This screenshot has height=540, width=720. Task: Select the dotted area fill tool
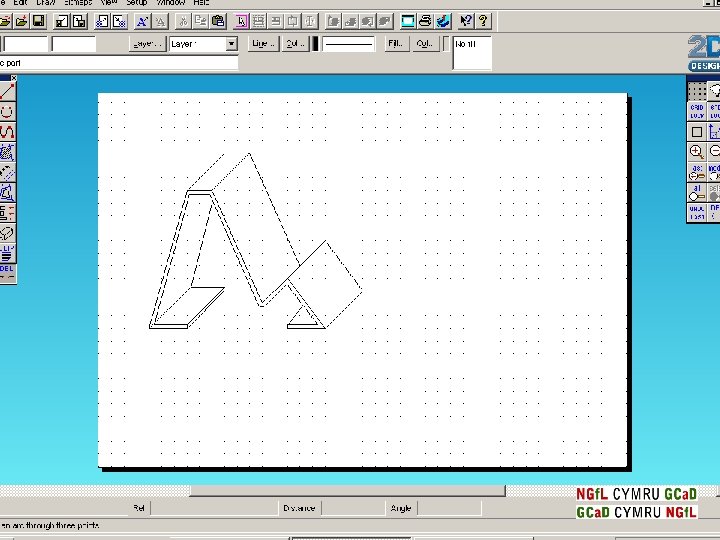[7, 152]
